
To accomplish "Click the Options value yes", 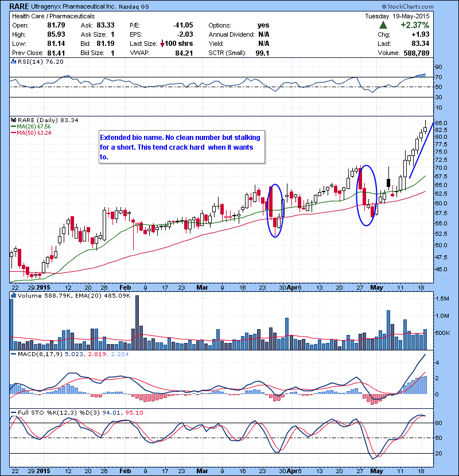I will coord(263,25).
